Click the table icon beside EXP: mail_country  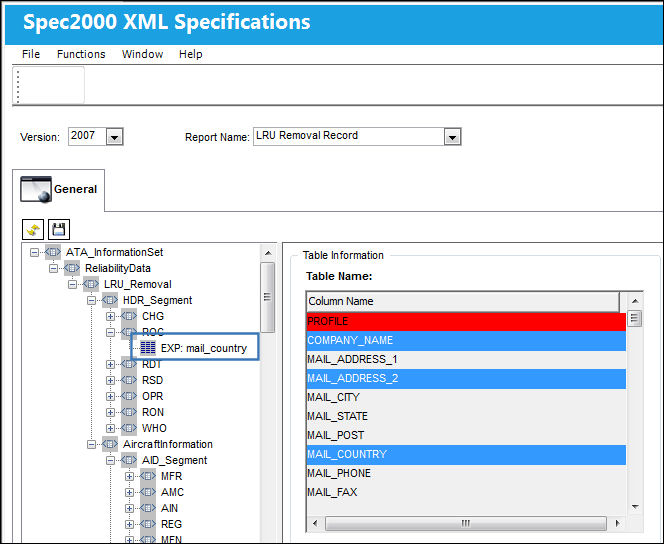[148, 348]
